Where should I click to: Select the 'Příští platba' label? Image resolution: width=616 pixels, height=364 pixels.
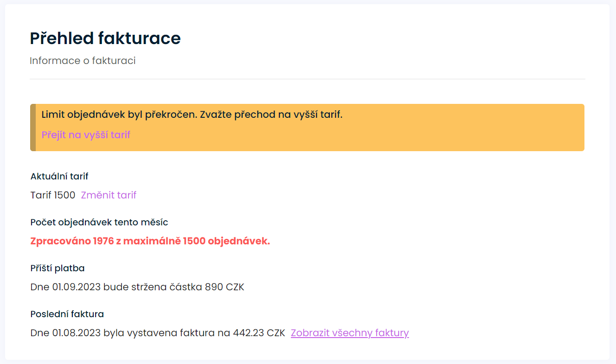[58, 268]
